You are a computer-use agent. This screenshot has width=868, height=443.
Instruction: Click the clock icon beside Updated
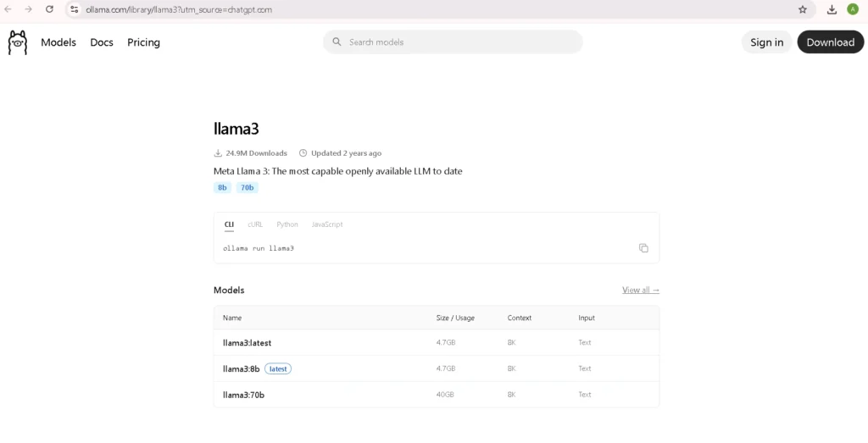click(303, 153)
